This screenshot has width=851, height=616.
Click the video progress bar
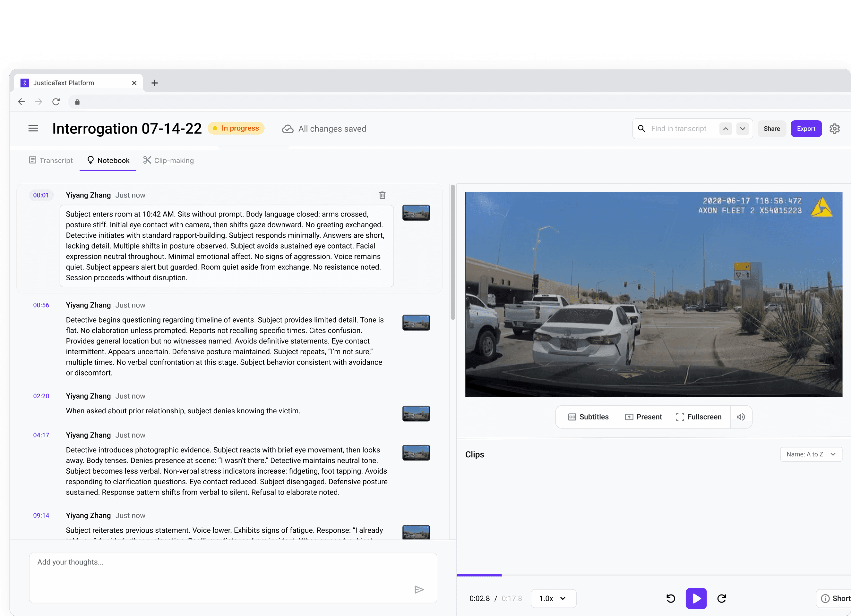[x=653, y=575]
